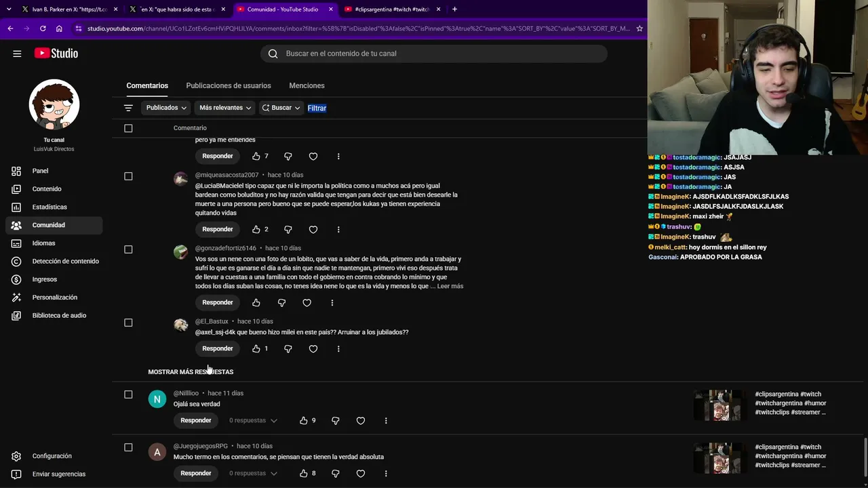Open more options for @Nilllioo comment
The image size is (868, 488).
[x=386, y=420]
